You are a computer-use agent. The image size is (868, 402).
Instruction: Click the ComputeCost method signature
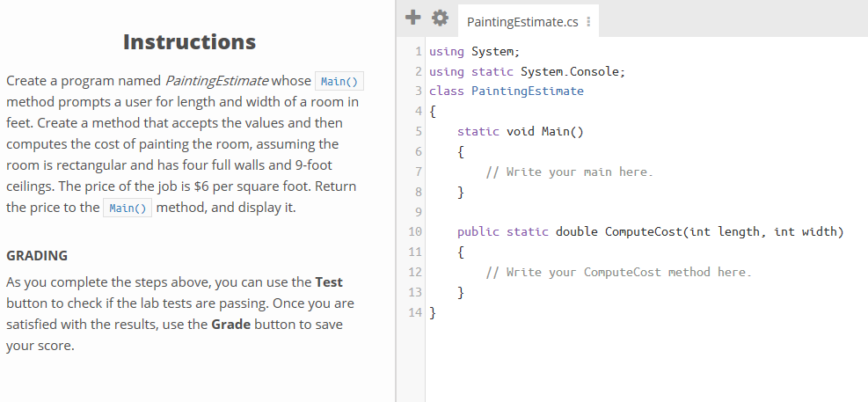pos(650,232)
